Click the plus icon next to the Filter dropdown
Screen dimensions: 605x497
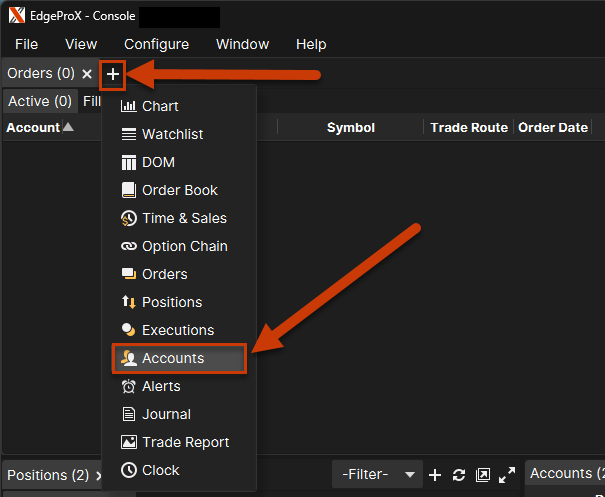coord(435,475)
